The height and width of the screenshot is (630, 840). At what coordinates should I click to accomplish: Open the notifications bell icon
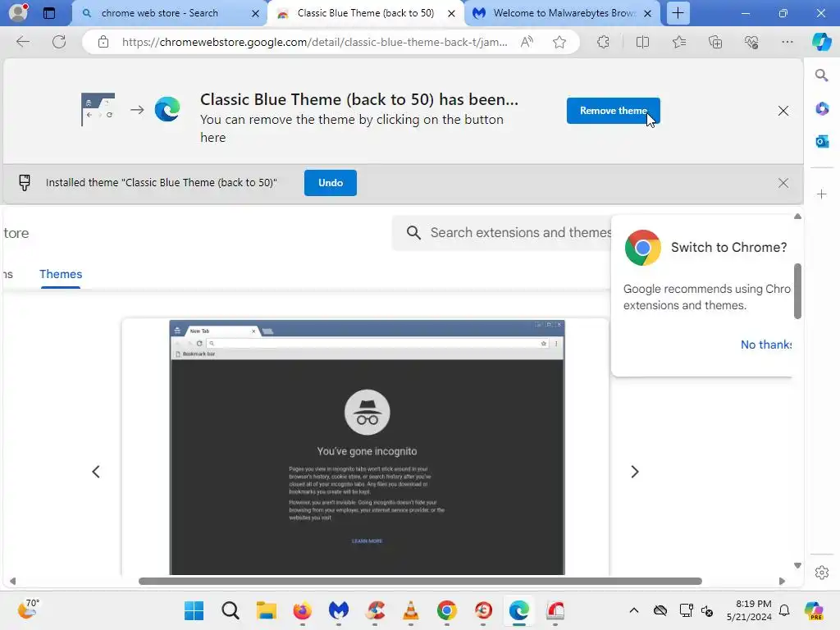tap(784, 610)
